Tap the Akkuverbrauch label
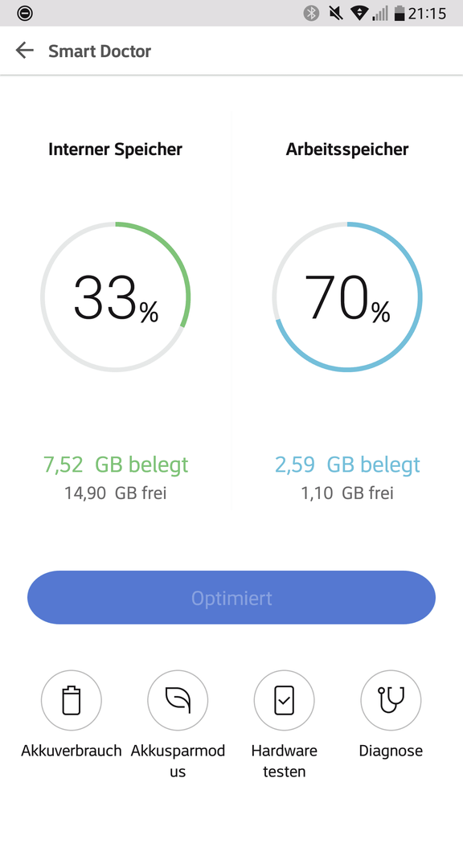Screen dimensions: 463x868 click(x=72, y=751)
